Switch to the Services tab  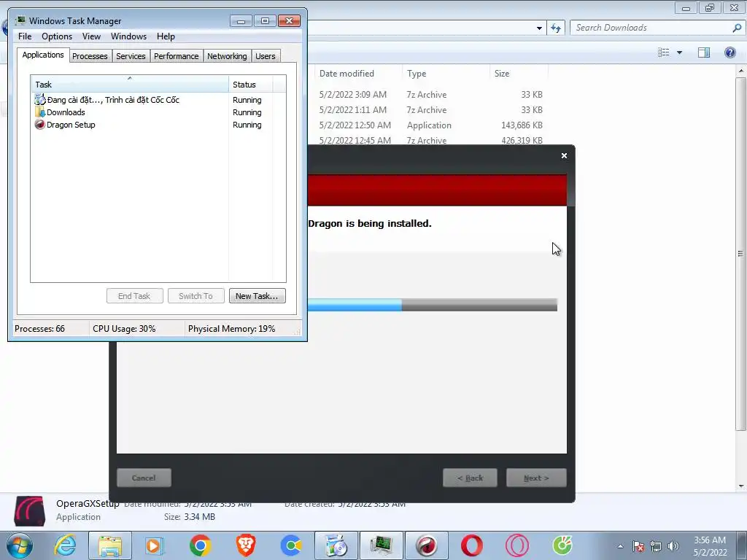(131, 56)
